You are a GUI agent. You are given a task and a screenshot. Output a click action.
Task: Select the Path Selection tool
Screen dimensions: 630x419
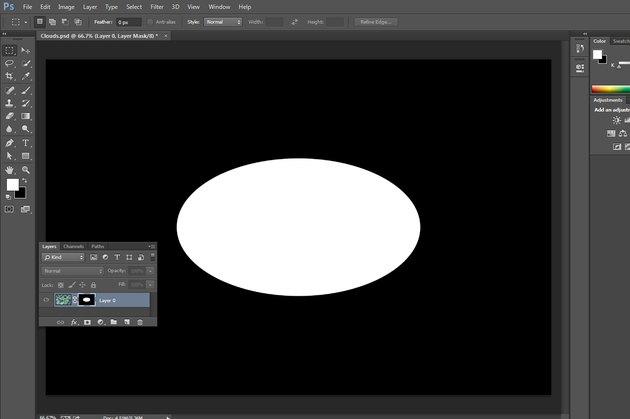pos(10,156)
